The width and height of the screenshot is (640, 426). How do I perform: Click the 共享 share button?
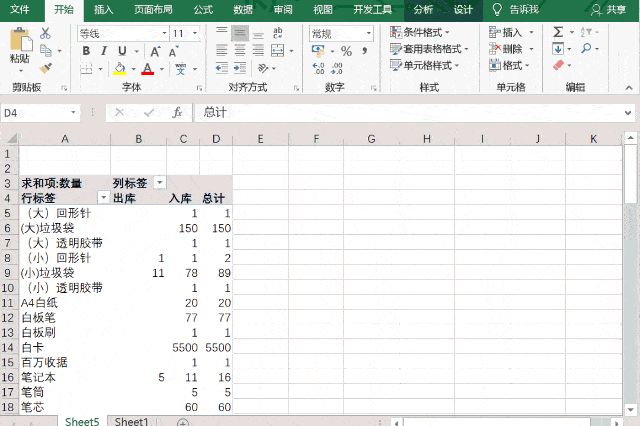(x=608, y=9)
